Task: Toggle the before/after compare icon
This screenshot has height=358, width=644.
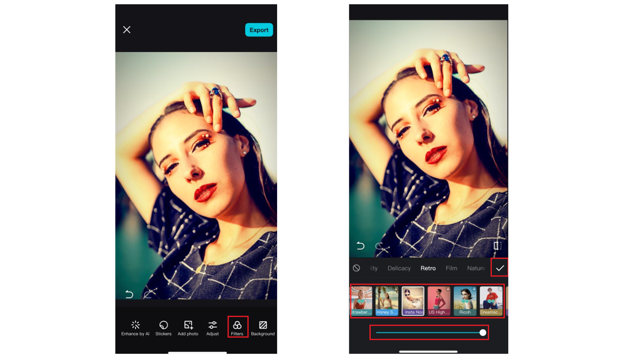Action: point(497,246)
